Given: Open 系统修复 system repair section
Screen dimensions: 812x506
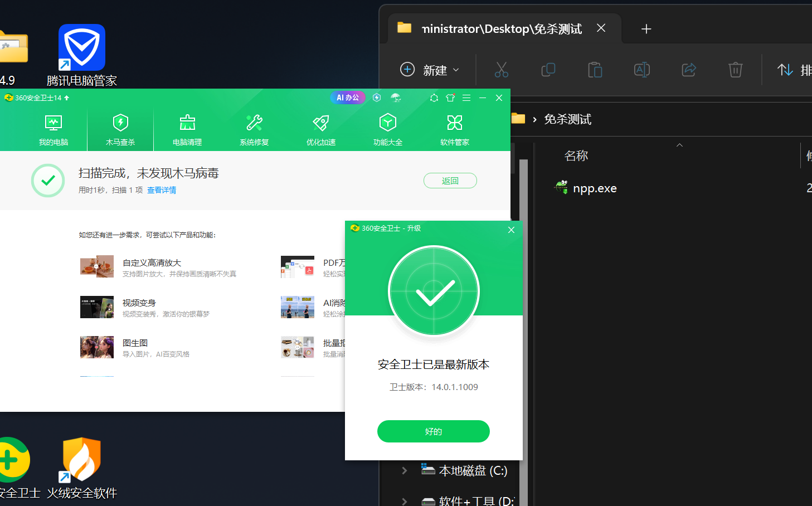Looking at the screenshot, I should tap(254, 129).
